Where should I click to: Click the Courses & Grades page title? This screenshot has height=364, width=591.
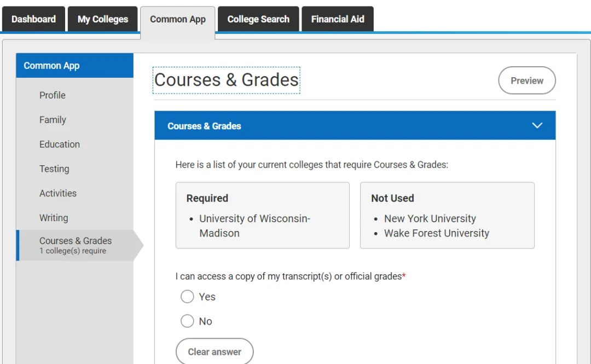[x=227, y=80]
